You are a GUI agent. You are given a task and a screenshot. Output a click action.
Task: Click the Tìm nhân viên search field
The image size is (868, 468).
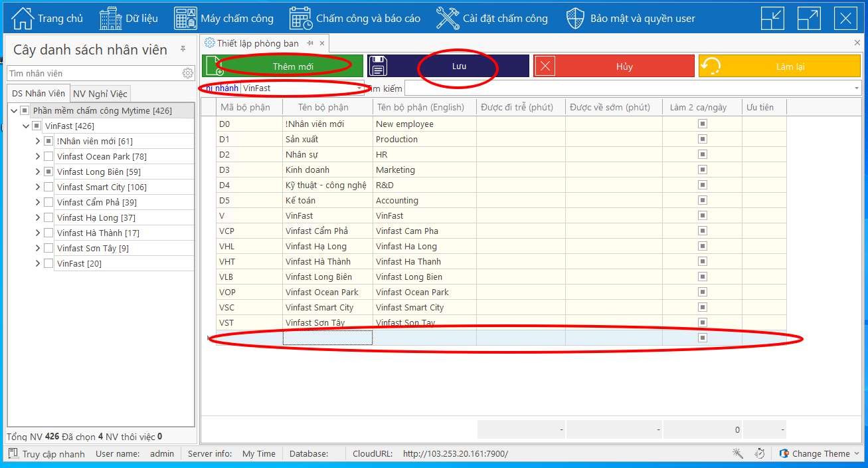[x=93, y=73]
